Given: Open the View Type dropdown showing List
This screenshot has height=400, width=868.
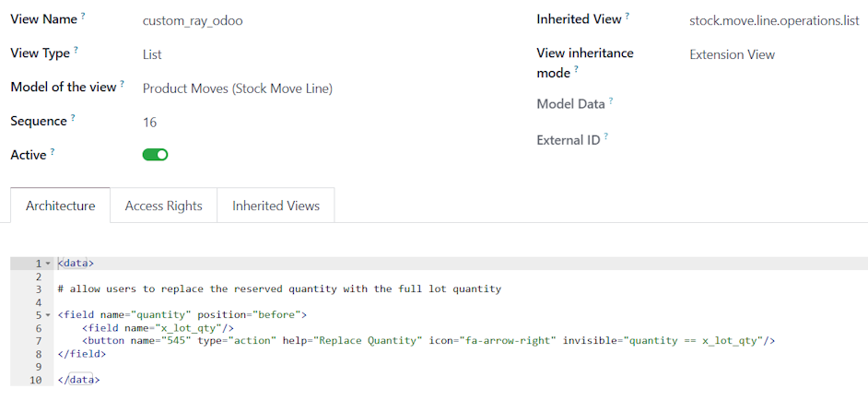Looking at the screenshot, I should tap(152, 54).
